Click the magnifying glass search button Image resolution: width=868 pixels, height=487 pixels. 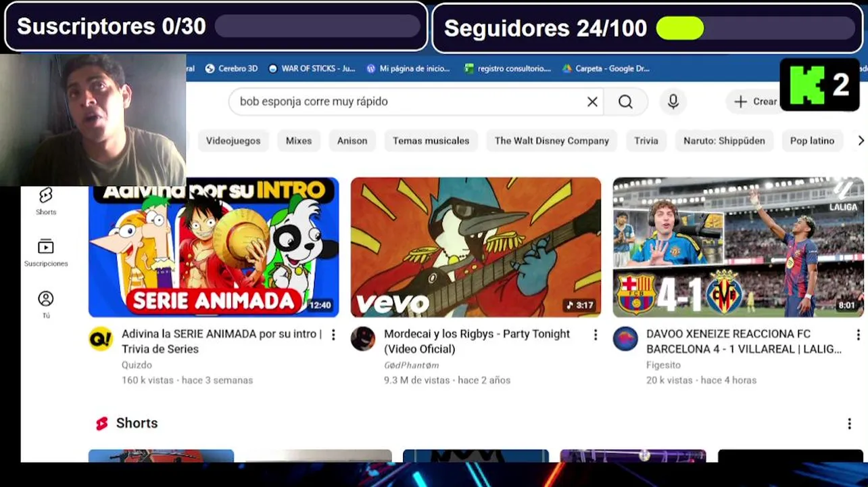tap(625, 101)
